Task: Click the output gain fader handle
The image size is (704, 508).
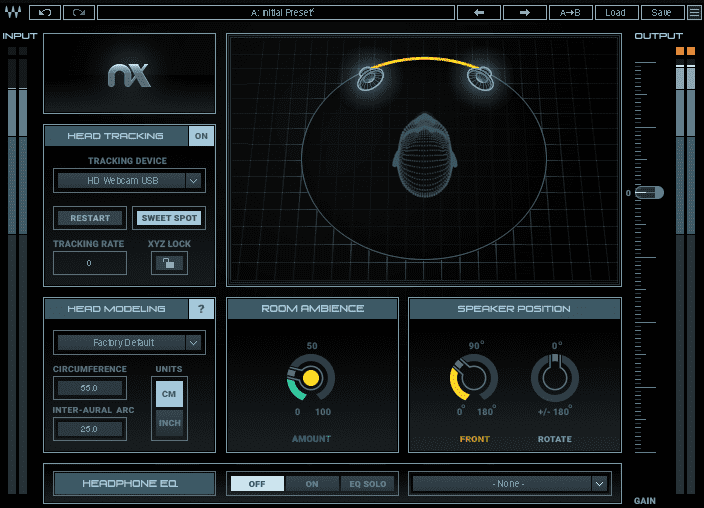Action: tap(649, 193)
